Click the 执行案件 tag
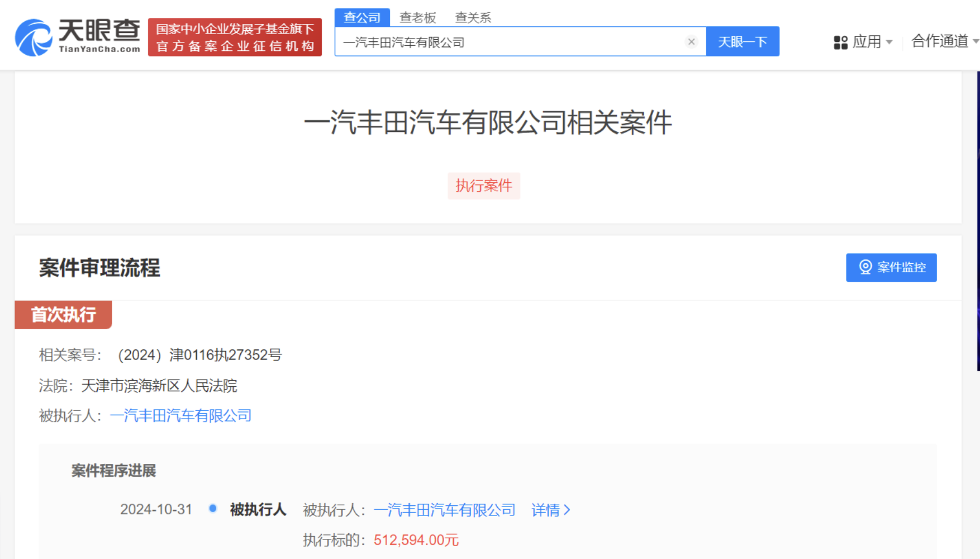Image resolution: width=980 pixels, height=559 pixels. pos(484,186)
